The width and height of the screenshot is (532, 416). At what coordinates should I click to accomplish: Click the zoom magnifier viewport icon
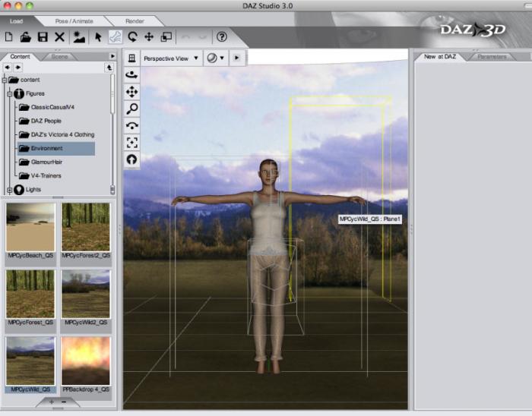click(x=132, y=109)
